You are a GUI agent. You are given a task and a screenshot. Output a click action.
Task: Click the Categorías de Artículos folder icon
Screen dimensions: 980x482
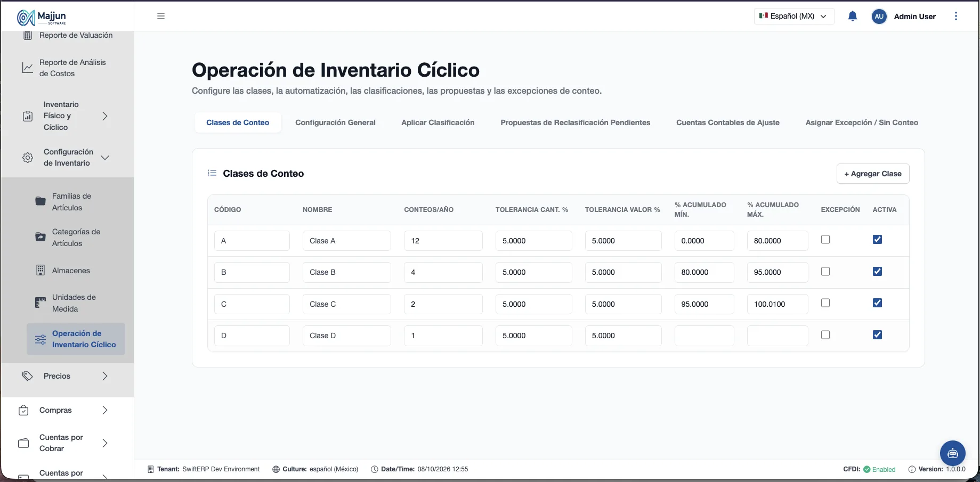[41, 237]
